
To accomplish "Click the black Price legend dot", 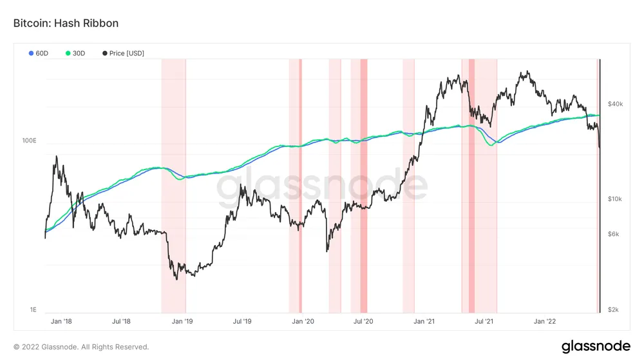I will pos(105,53).
